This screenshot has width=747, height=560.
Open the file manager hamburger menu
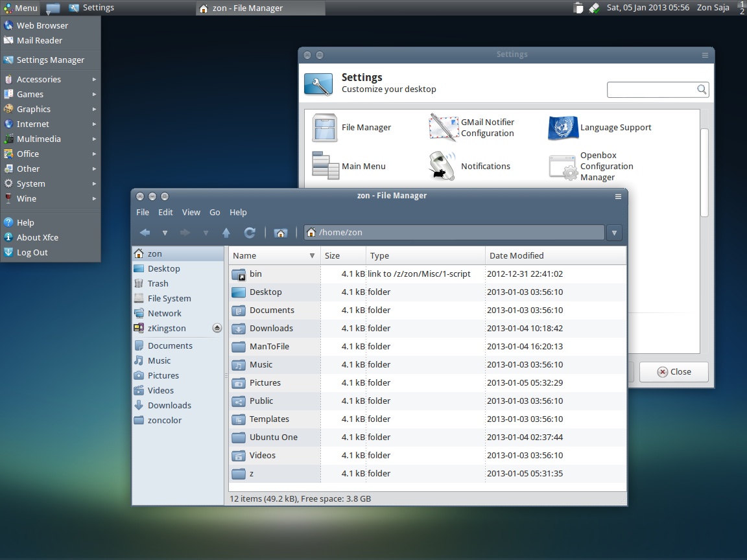pos(618,195)
